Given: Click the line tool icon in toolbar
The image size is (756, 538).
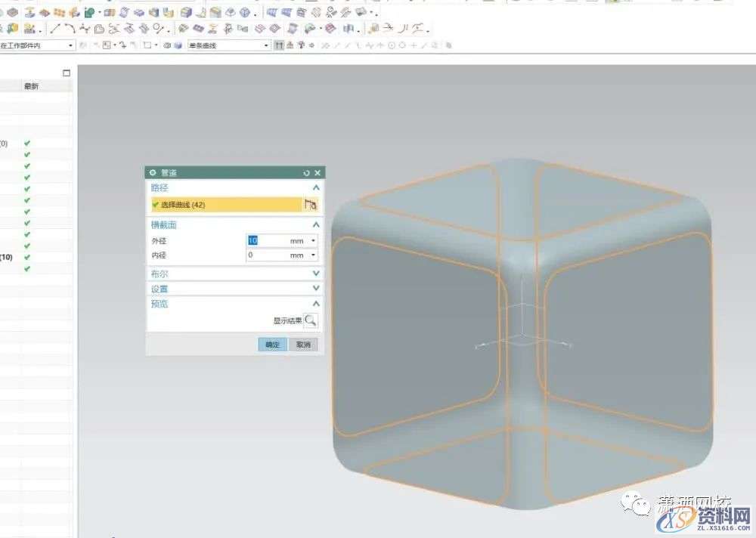Looking at the screenshot, I should click(x=55, y=29).
